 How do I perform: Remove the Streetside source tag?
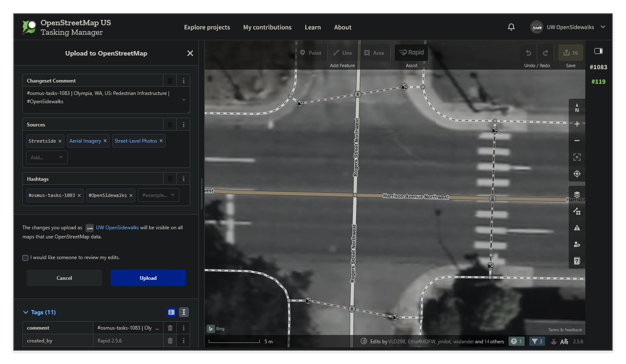[60, 141]
